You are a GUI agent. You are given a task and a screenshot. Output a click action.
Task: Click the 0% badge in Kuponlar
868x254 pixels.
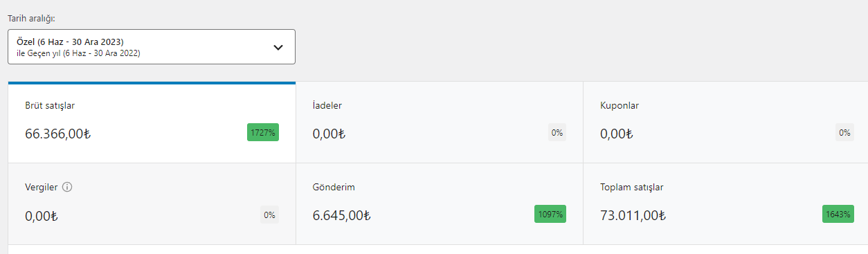click(x=844, y=132)
